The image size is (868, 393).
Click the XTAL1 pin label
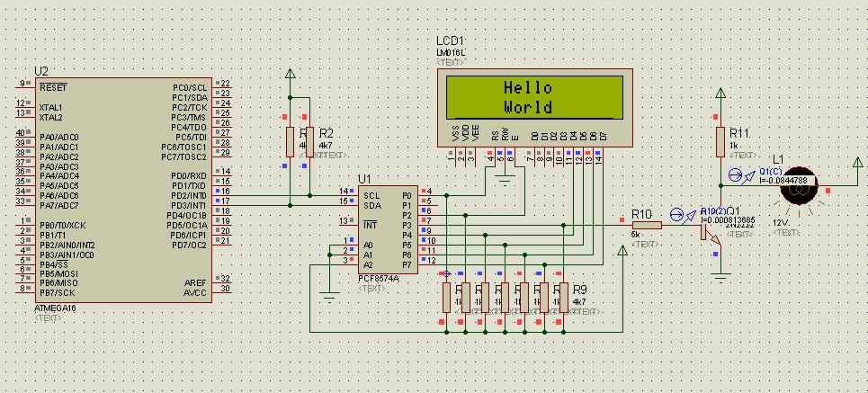coord(51,107)
